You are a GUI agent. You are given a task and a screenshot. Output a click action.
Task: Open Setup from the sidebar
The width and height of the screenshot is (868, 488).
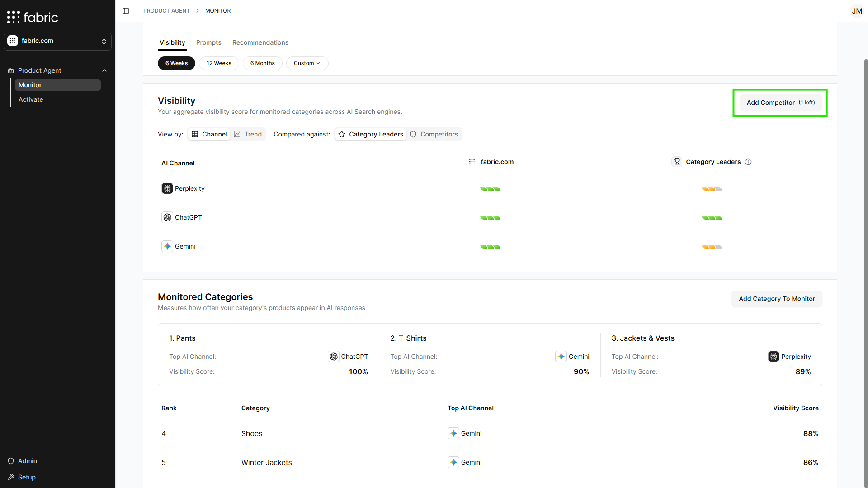[26, 477]
